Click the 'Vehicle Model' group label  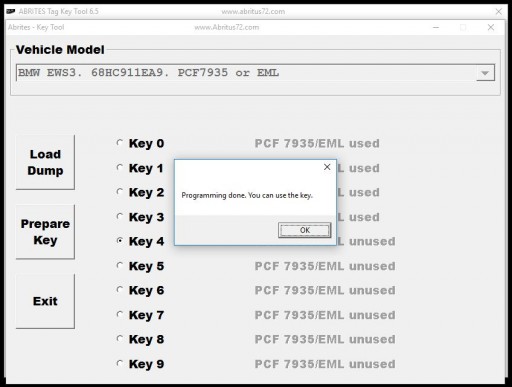point(60,50)
